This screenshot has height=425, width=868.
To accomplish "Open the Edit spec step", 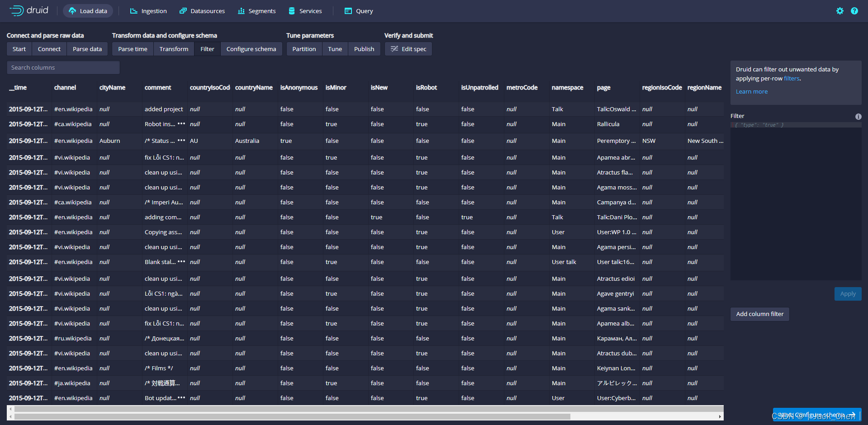I will point(408,49).
